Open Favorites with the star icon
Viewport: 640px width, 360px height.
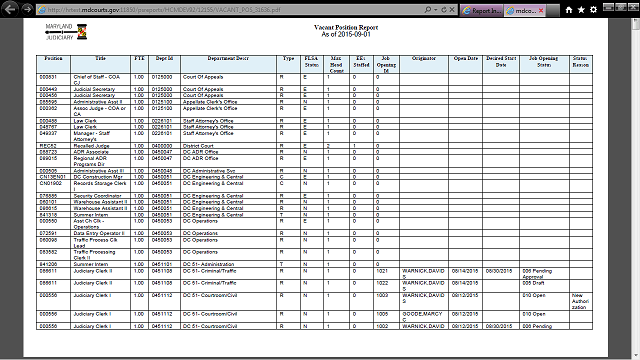coord(581,10)
